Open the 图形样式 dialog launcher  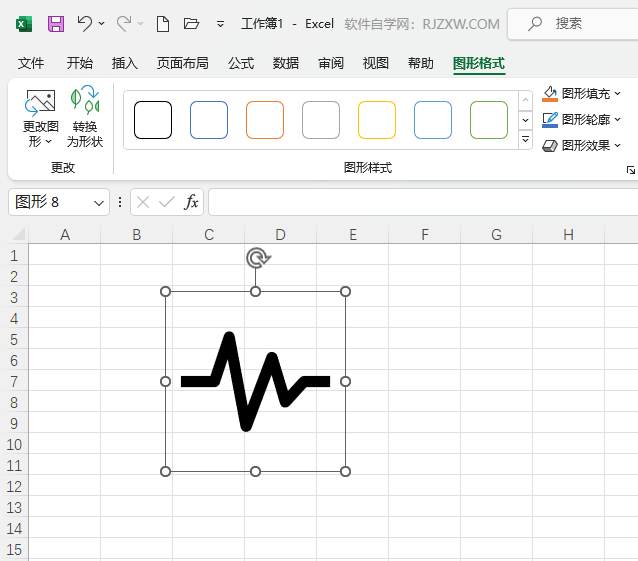coord(631,170)
